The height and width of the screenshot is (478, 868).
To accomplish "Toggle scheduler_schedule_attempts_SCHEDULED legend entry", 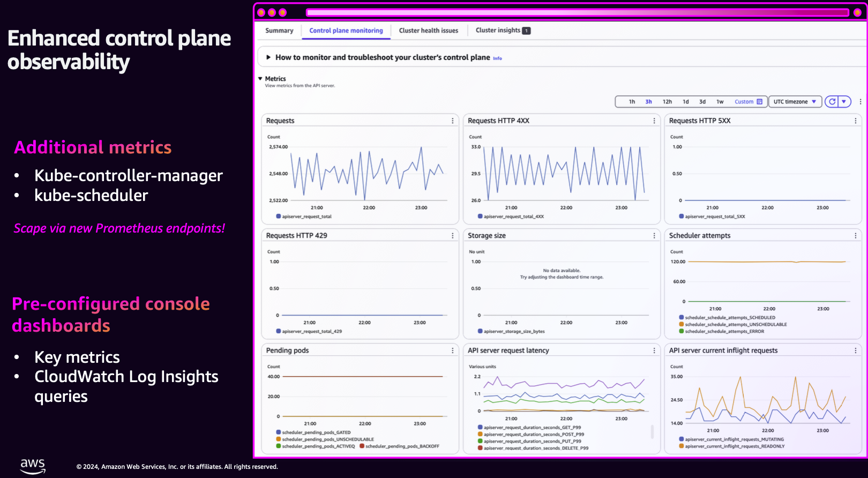I will [727, 318].
